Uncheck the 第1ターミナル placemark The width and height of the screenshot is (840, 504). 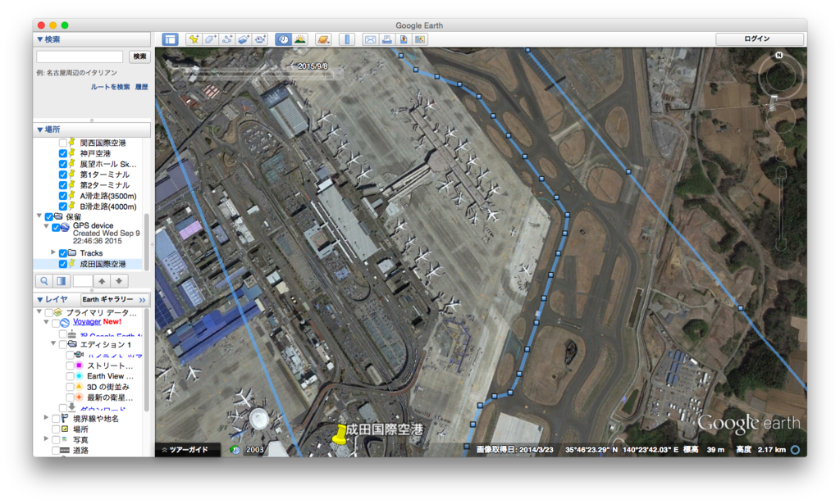click(62, 175)
